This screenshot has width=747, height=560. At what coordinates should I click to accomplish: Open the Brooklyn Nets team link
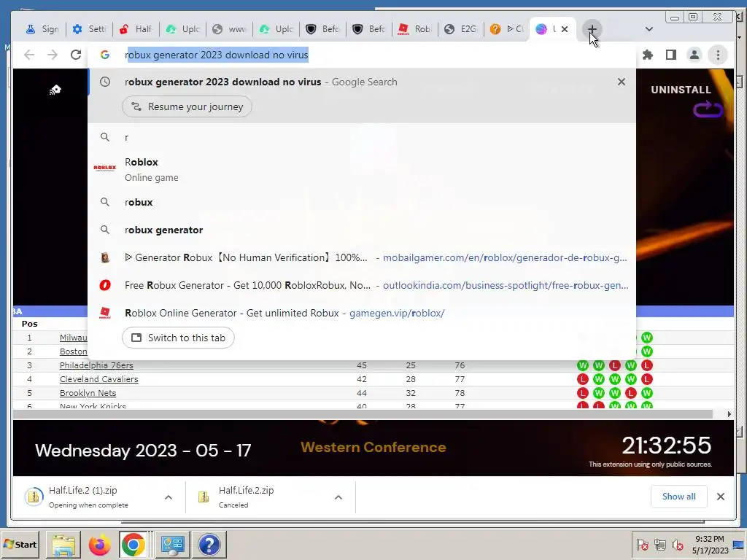click(x=88, y=393)
